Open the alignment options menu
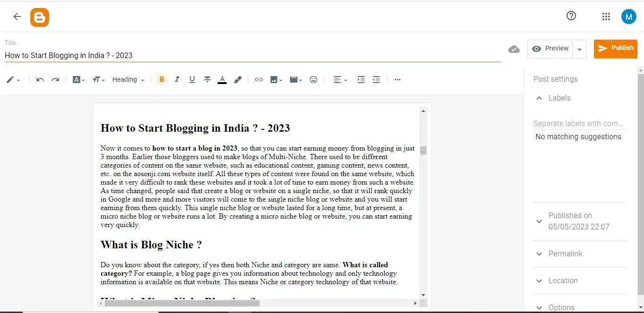The width and height of the screenshot is (644, 313). tap(339, 79)
